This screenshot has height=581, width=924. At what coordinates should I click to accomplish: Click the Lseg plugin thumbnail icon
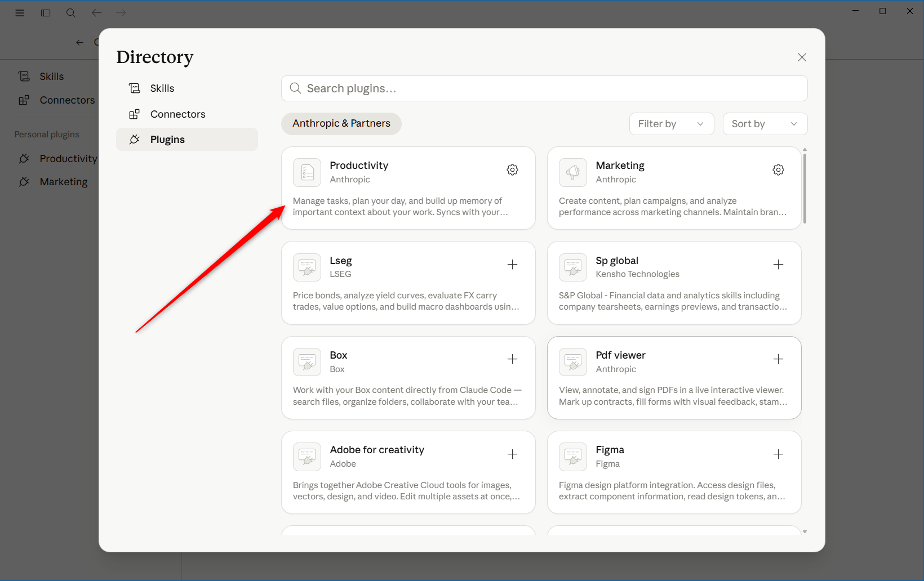307,267
